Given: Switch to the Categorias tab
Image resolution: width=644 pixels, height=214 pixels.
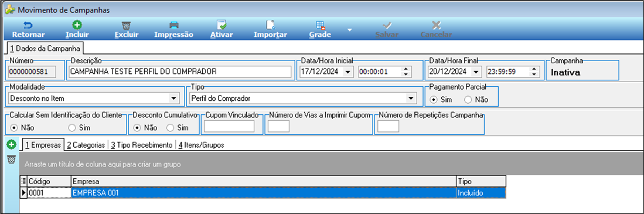Looking at the screenshot, I should click(86, 145).
